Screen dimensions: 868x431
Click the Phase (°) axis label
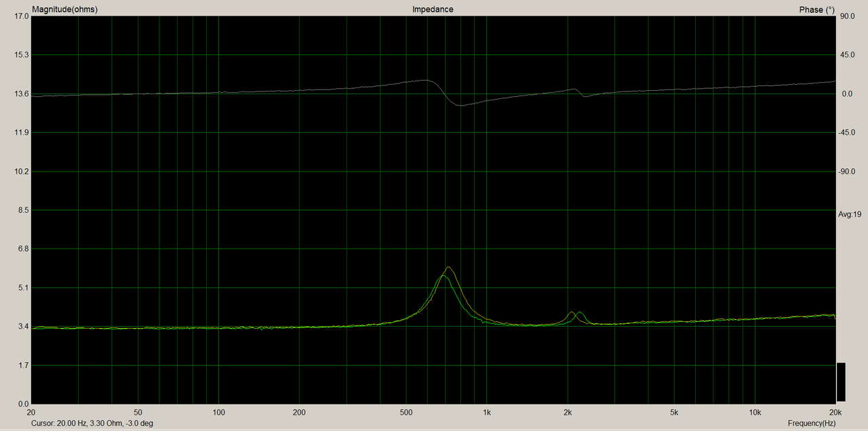coord(817,9)
